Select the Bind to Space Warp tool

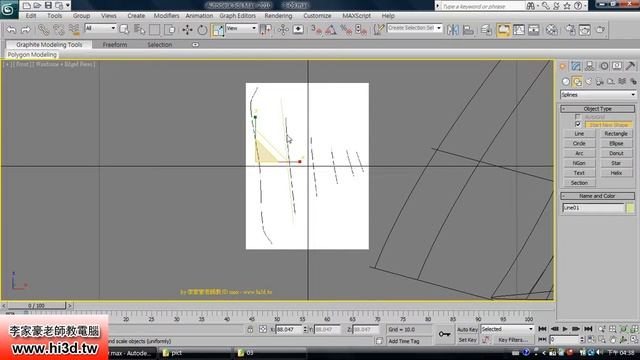[x=74, y=29]
